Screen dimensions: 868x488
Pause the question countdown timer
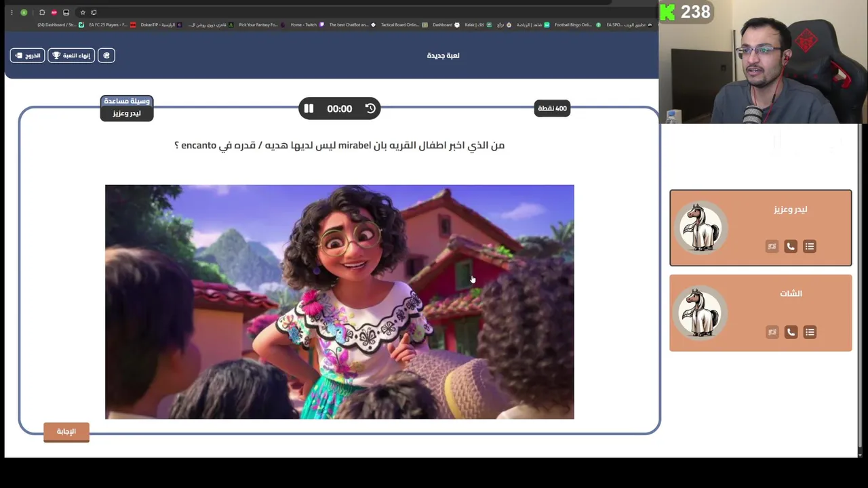tap(309, 108)
